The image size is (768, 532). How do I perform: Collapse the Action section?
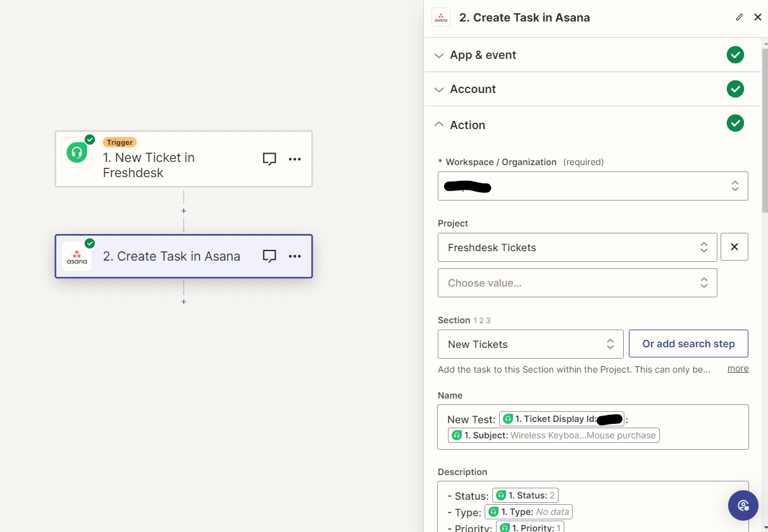coord(439,125)
